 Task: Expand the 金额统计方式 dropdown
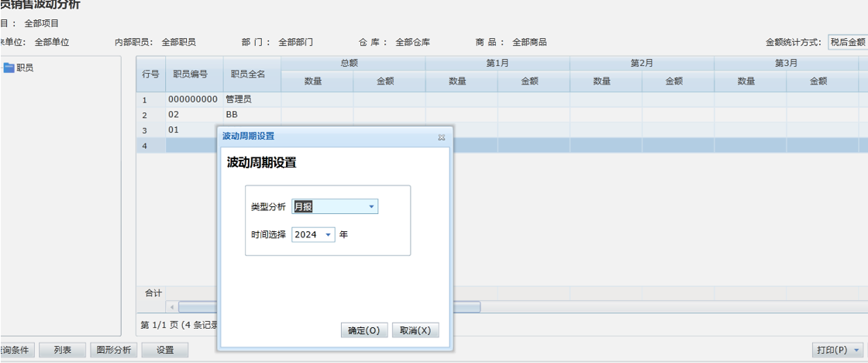pyautogui.click(x=846, y=43)
